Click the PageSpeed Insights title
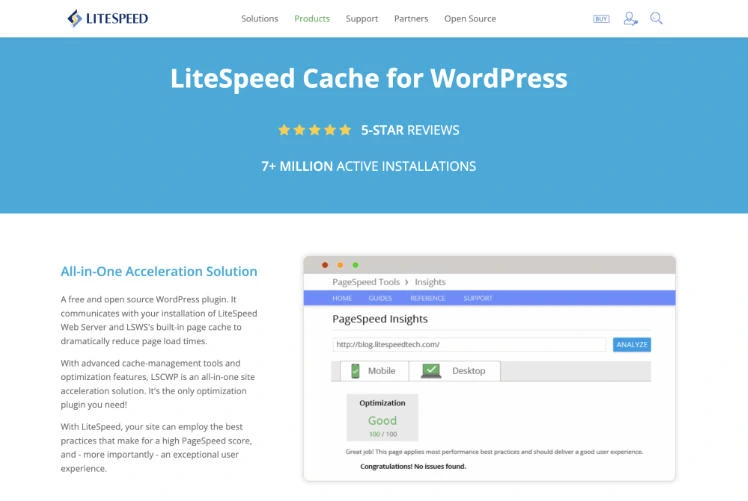The width and height of the screenshot is (748, 501). coord(380,319)
